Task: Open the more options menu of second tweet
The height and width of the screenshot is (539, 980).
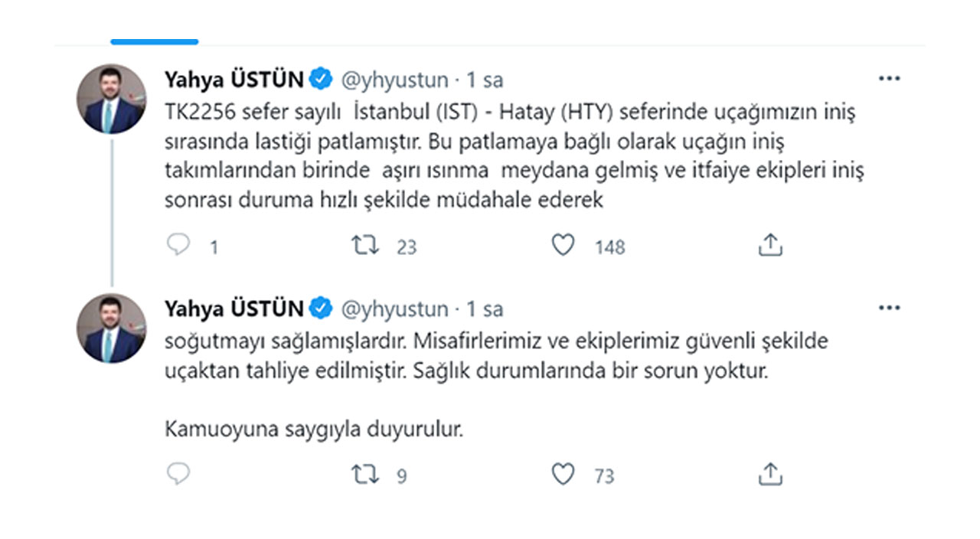Action: point(889,308)
